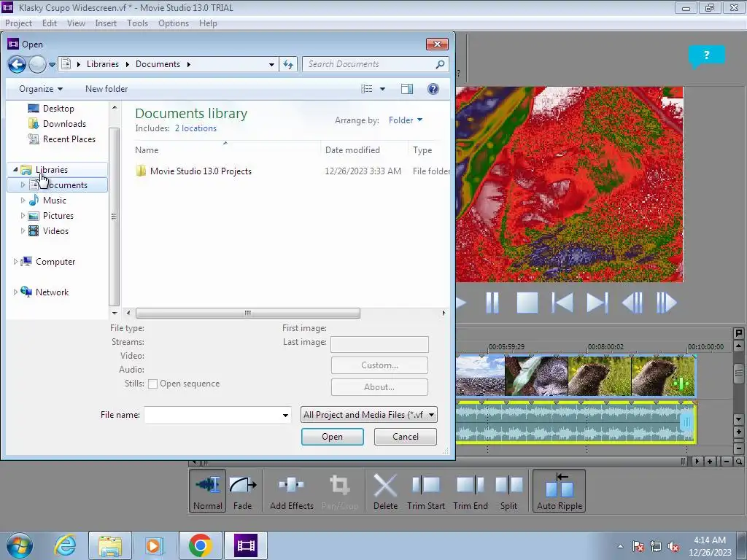Open the View menu
The height and width of the screenshot is (560, 747).
76,23
